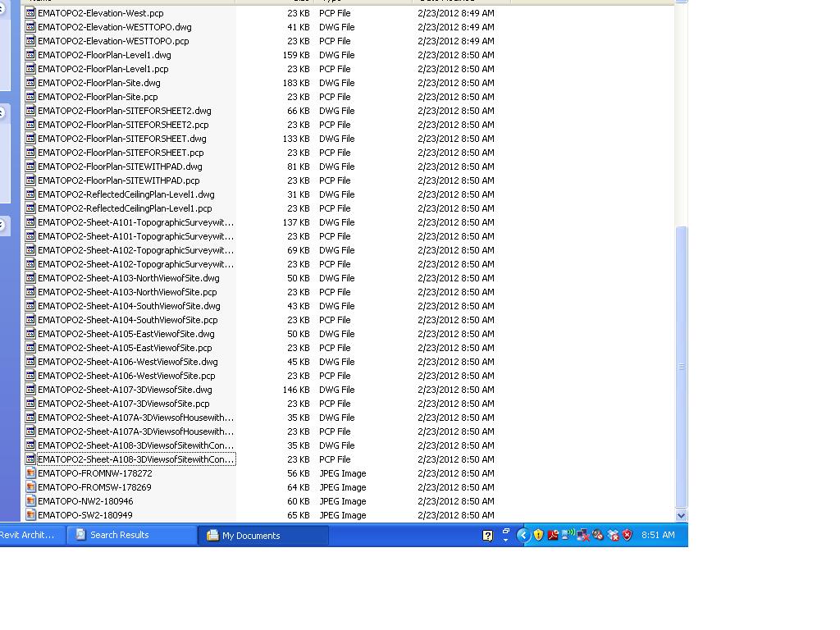
Task: Click the language bar restore icon
Action: 505,531
